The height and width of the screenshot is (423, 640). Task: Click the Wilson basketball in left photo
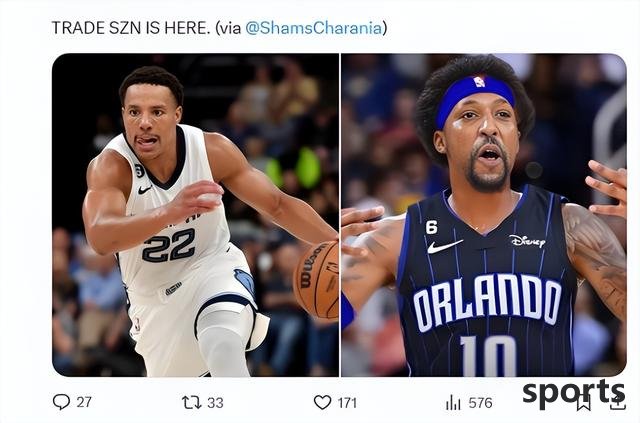(316, 280)
